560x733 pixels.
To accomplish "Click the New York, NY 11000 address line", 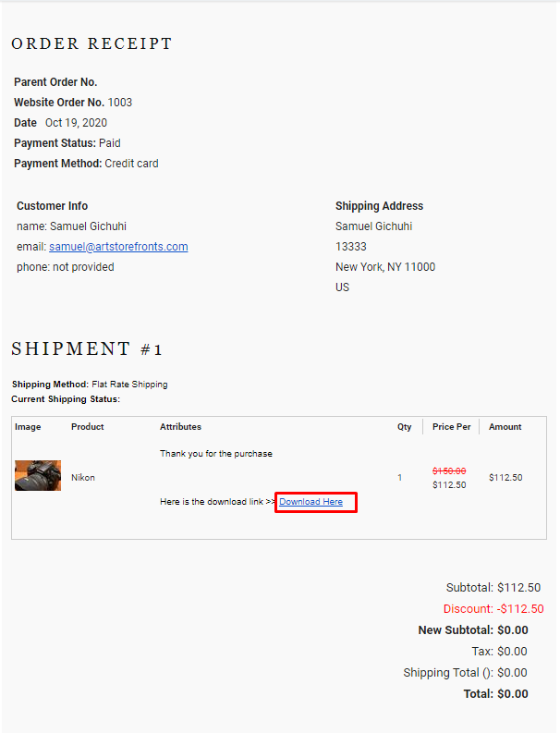I will click(x=385, y=267).
